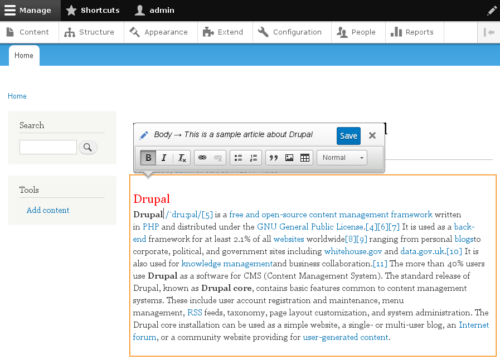Image resolution: width=500 pixels, height=360 pixels.
Task: Toggle the toolbar orientation arrow icon
Action: pos(489,32)
